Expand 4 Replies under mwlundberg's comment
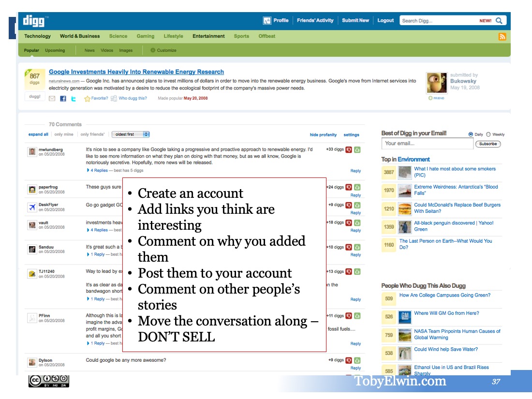The image size is (532, 399). [97, 170]
